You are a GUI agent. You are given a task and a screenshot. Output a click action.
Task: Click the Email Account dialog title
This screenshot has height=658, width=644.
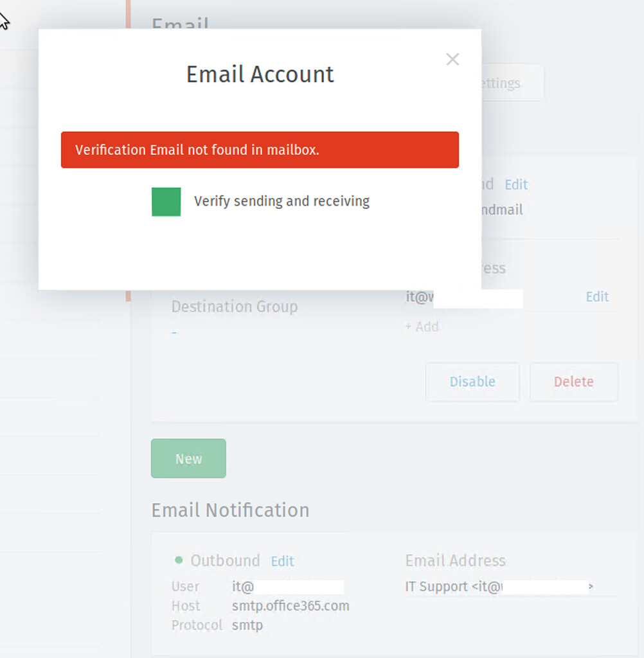click(x=260, y=75)
